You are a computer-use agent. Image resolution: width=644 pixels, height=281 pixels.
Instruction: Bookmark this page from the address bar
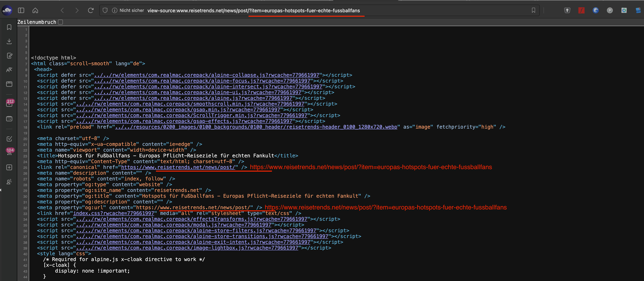coord(533,10)
